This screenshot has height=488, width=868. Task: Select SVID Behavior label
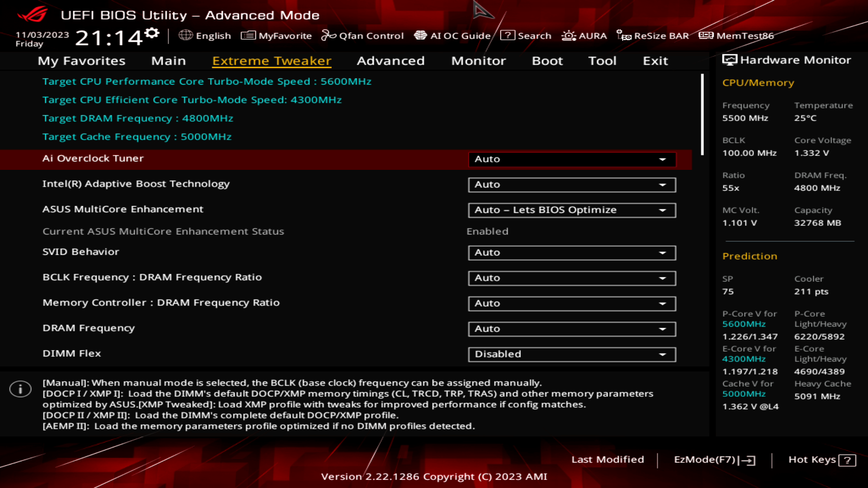[x=80, y=252]
